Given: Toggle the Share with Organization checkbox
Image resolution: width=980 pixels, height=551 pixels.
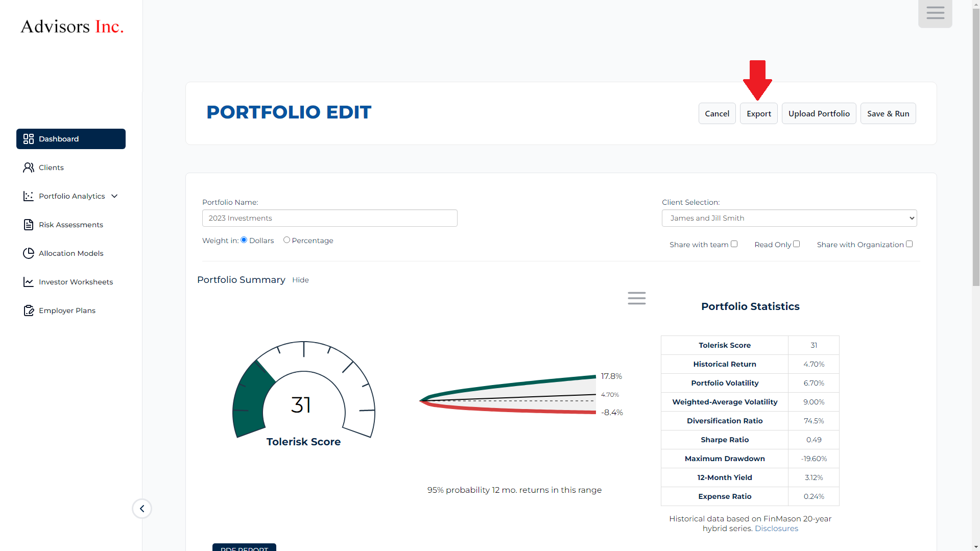Looking at the screenshot, I should click(909, 244).
